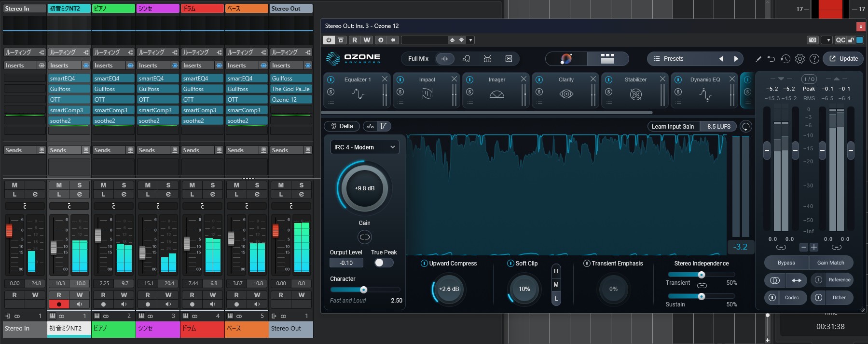This screenshot has width=868, height=344.
Task: Open the Imager module
Action: (496, 94)
